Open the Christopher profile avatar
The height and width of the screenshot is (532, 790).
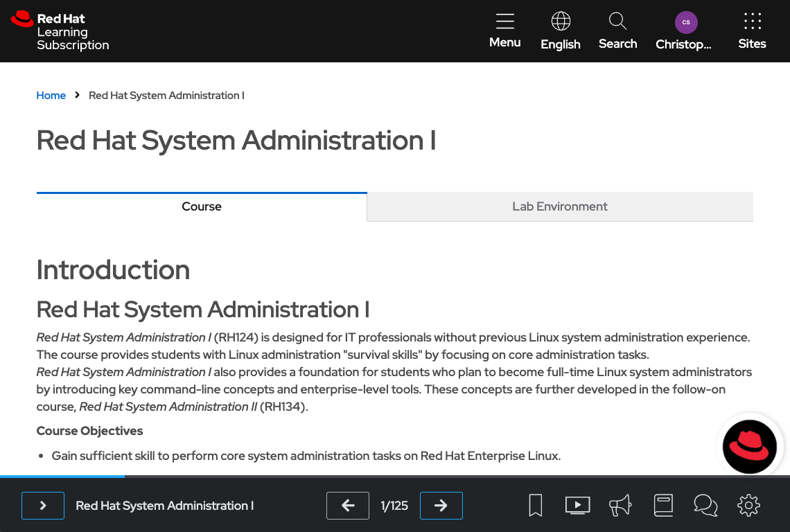(x=686, y=29)
